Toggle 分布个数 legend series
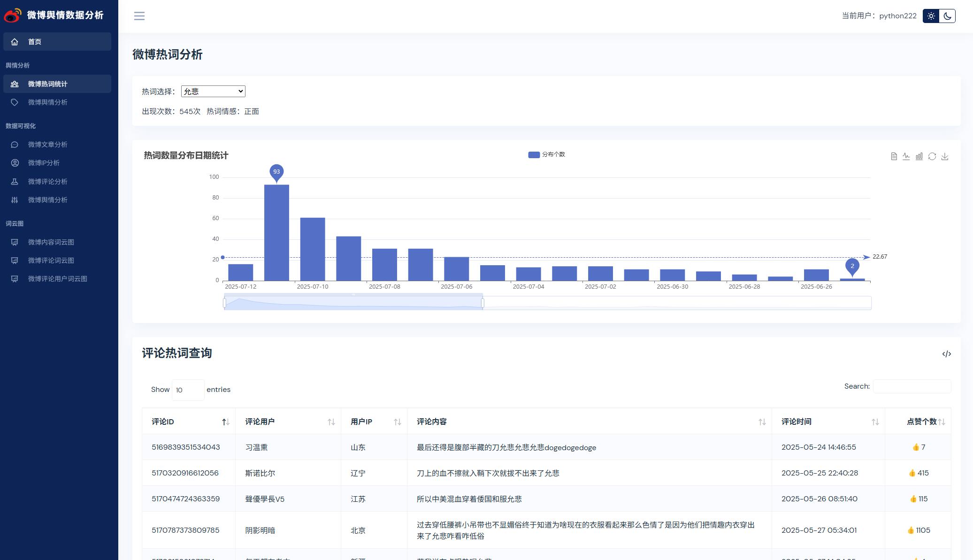The image size is (973, 560). 546,154
